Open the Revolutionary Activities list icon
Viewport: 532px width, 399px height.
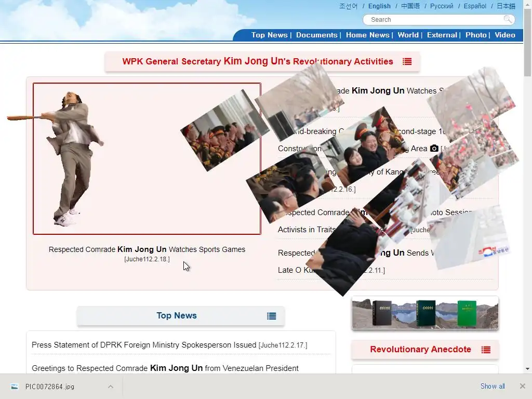[407, 61]
